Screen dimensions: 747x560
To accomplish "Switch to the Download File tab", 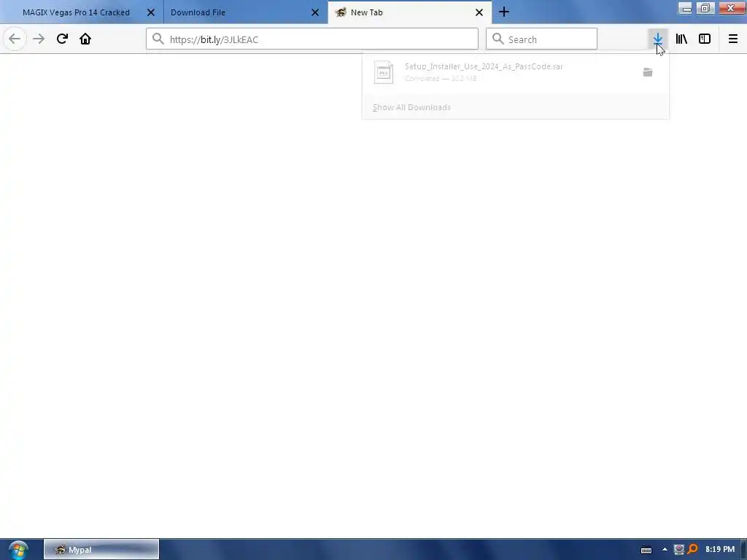I will tap(198, 12).
